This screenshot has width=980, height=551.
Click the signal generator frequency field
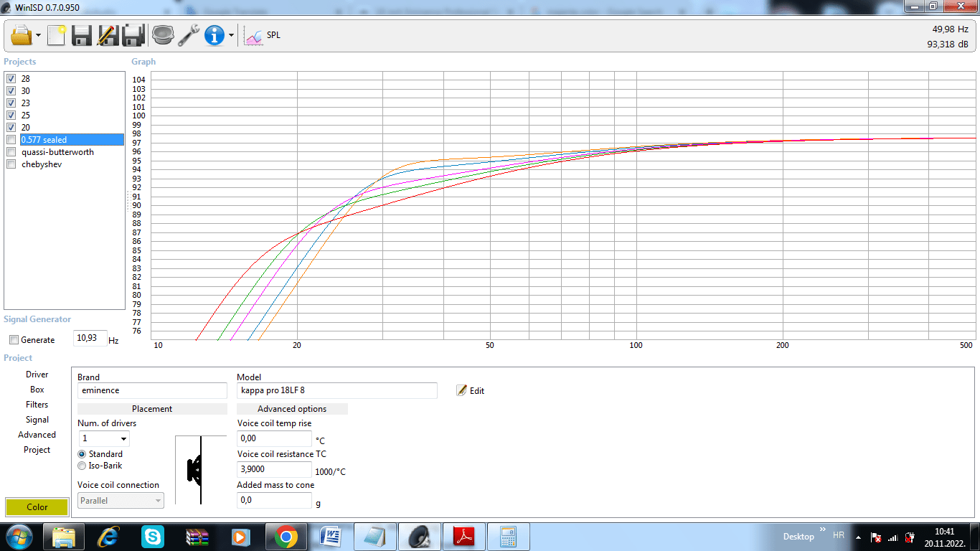click(x=90, y=338)
